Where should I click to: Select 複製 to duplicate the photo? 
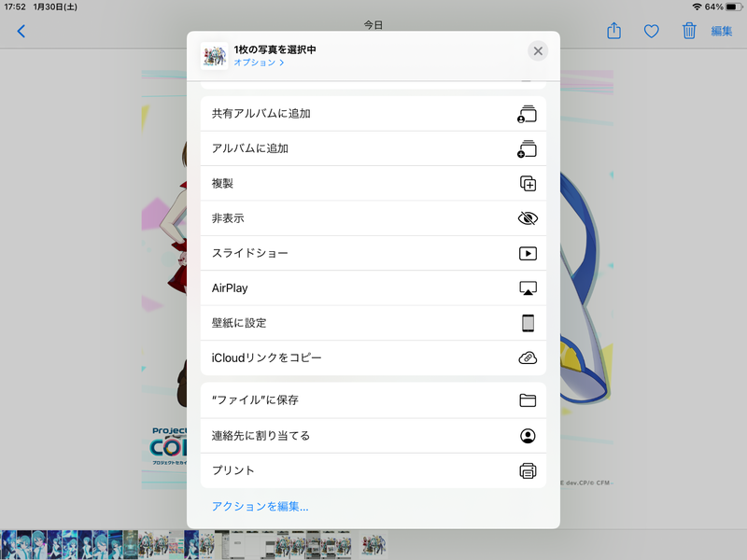[x=373, y=183]
